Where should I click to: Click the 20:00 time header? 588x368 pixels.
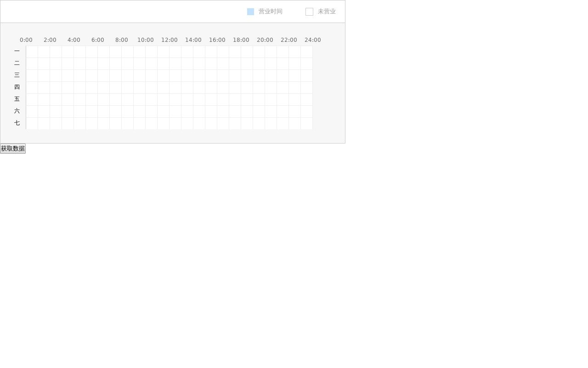[x=265, y=40]
